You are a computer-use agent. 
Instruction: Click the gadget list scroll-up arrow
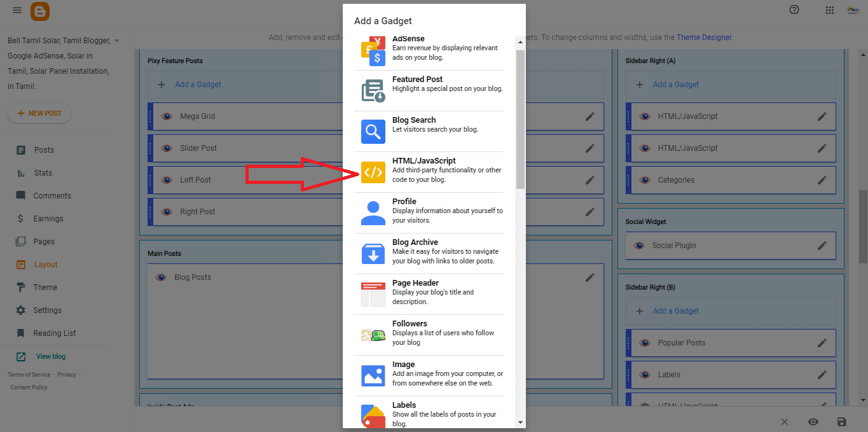click(520, 43)
